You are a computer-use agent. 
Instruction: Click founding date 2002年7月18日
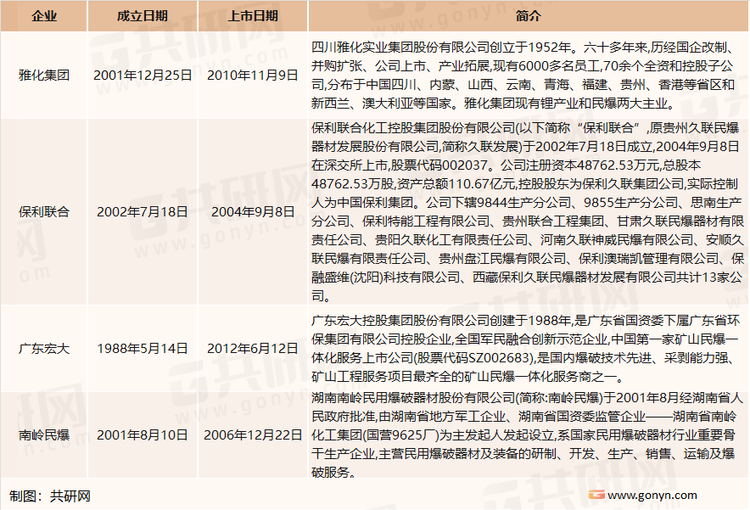click(x=143, y=211)
